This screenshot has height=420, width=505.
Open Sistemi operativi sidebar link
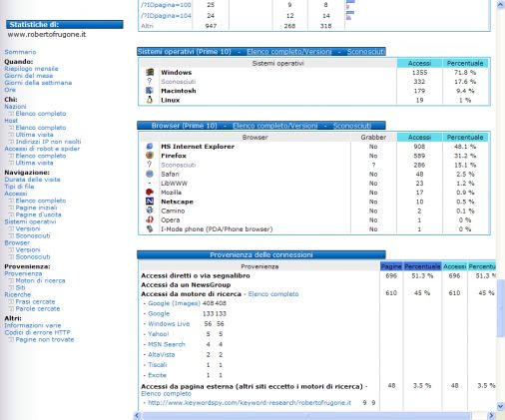point(30,221)
